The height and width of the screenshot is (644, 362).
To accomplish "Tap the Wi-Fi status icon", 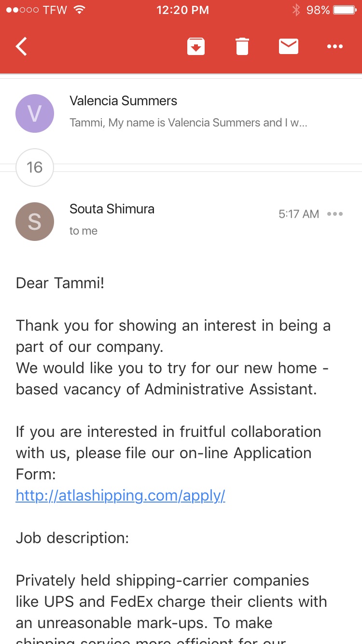I will (80, 10).
